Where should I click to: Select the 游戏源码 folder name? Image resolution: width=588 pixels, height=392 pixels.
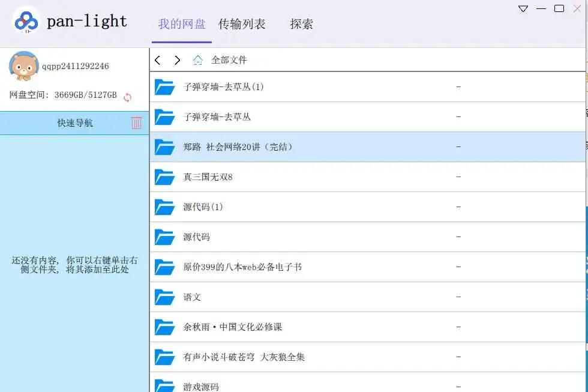pyautogui.click(x=200, y=387)
